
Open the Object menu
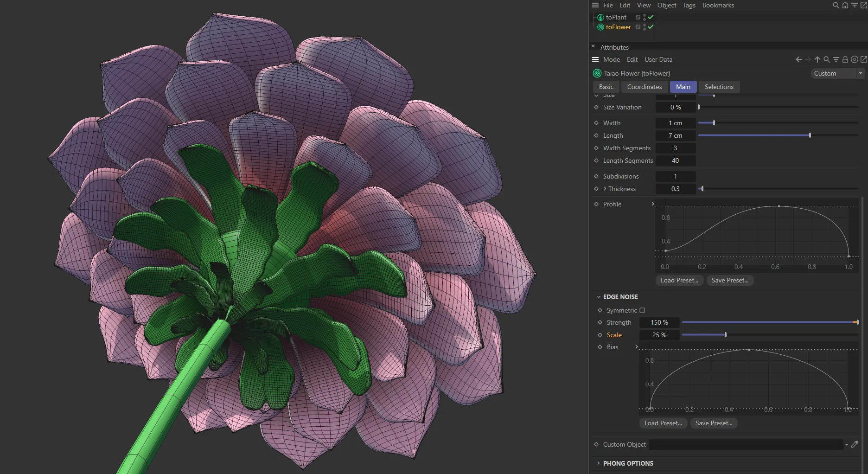666,5
